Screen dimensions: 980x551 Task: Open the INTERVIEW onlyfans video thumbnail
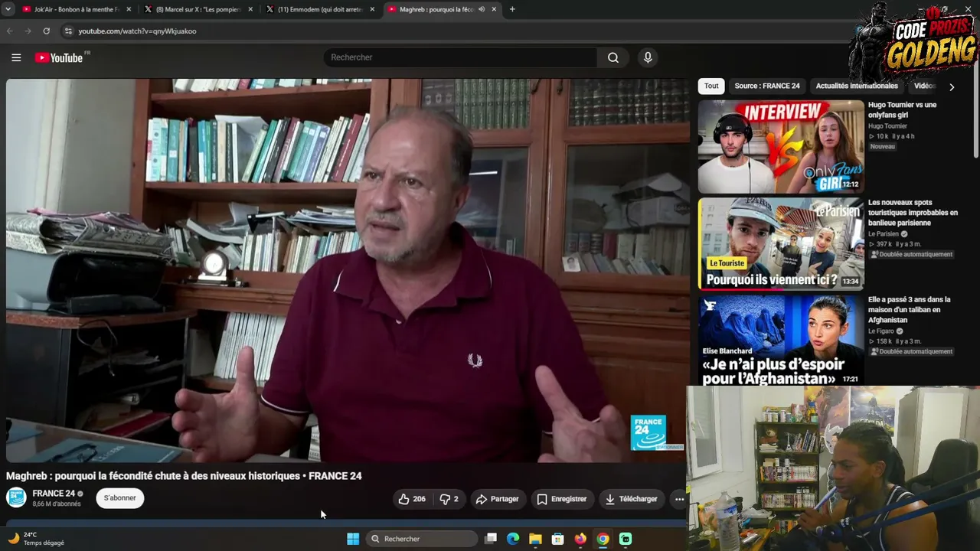coord(781,146)
